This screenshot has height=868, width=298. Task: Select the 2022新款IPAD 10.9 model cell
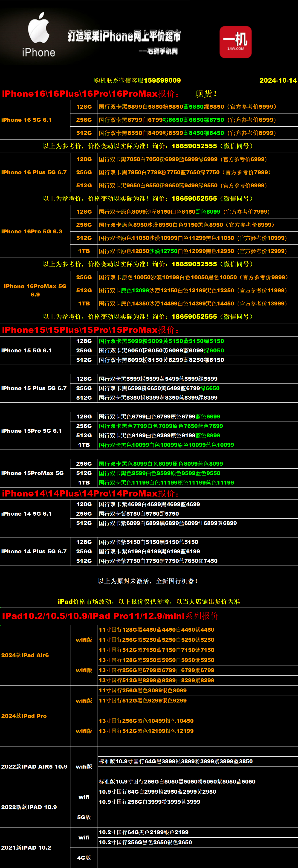pos(35,807)
